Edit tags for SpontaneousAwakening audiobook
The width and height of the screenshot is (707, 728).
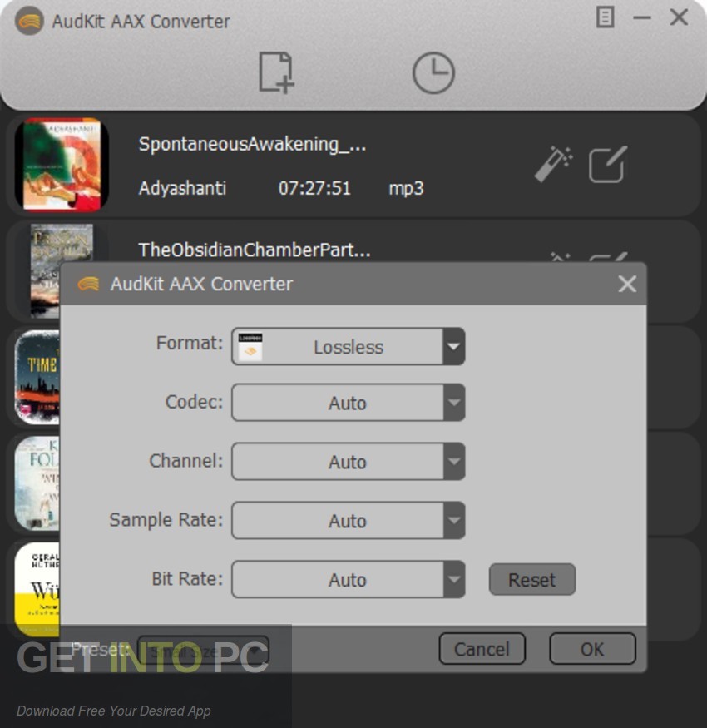[x=608, y=164]
